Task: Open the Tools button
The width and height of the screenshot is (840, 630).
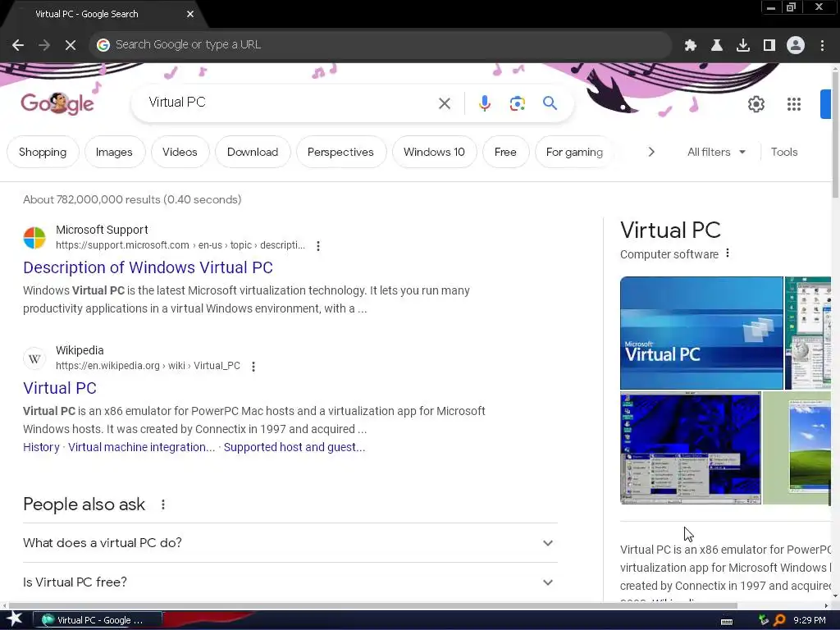Action: point(784,152)
